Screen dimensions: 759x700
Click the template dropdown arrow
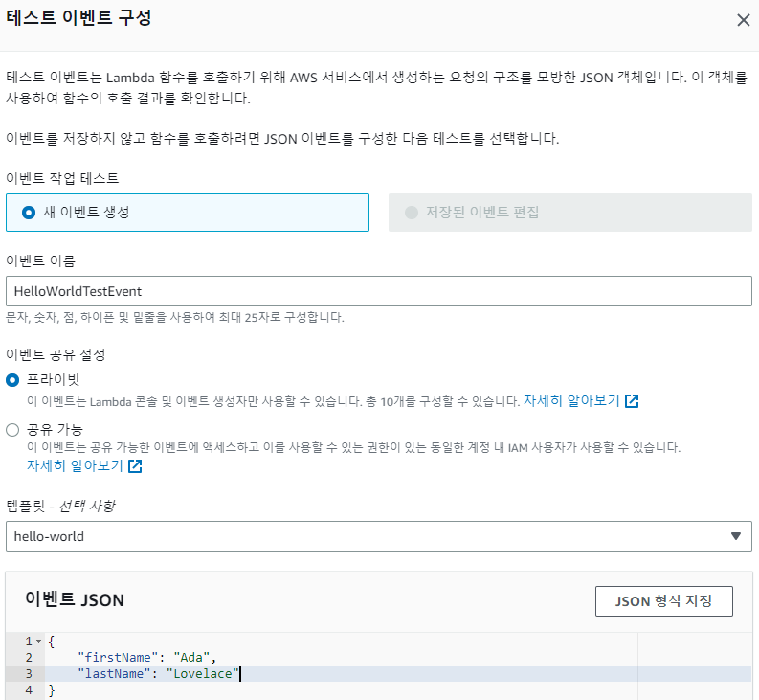coord(736,536)
